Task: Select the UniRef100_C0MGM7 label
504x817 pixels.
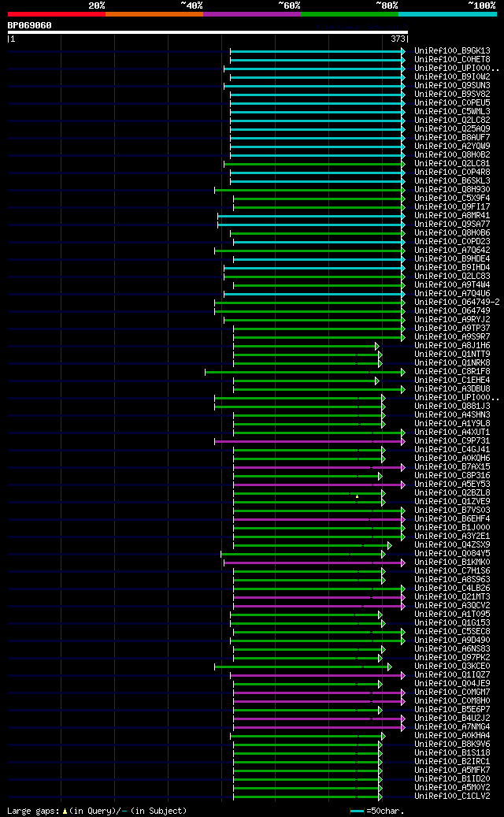Action: (453, 692)
